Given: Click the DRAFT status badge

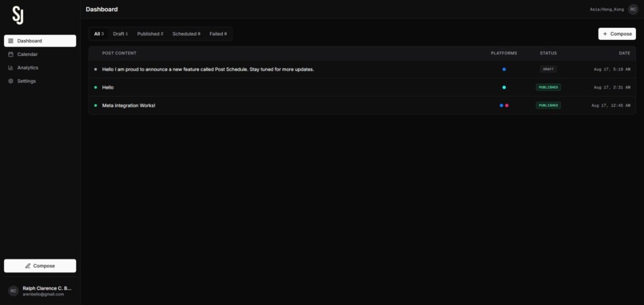Looking at the screenshot, I should 548,69.
